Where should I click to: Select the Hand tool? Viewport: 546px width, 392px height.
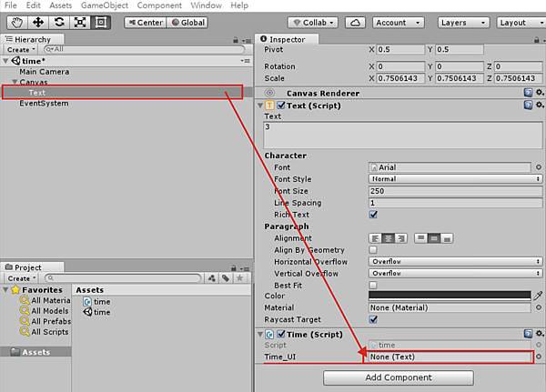(x=16, y=23)
